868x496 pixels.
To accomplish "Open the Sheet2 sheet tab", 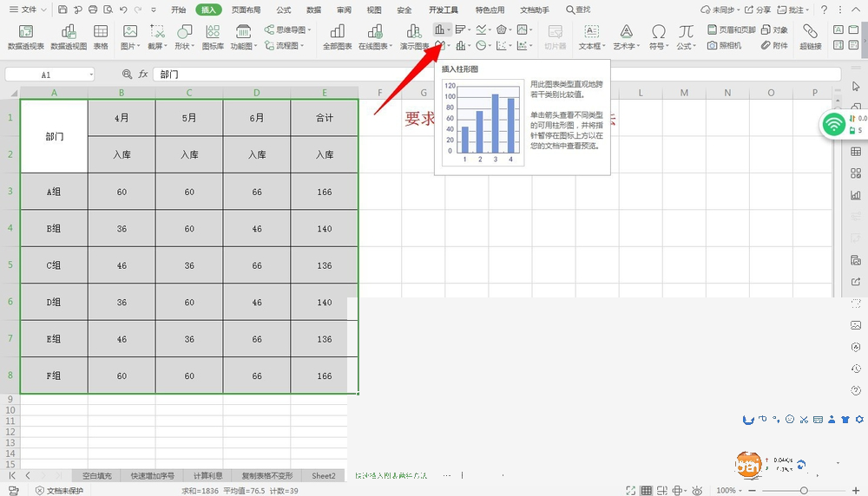I will [323, 475].
